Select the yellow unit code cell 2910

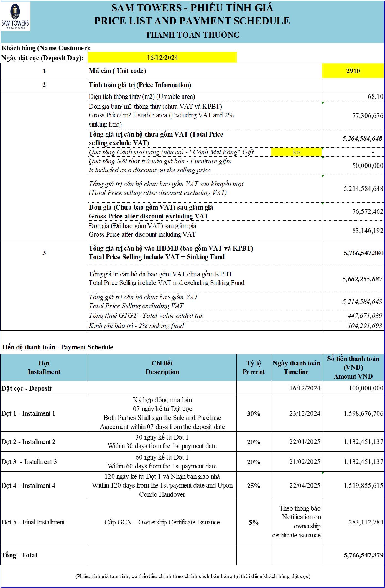[353, 71]
